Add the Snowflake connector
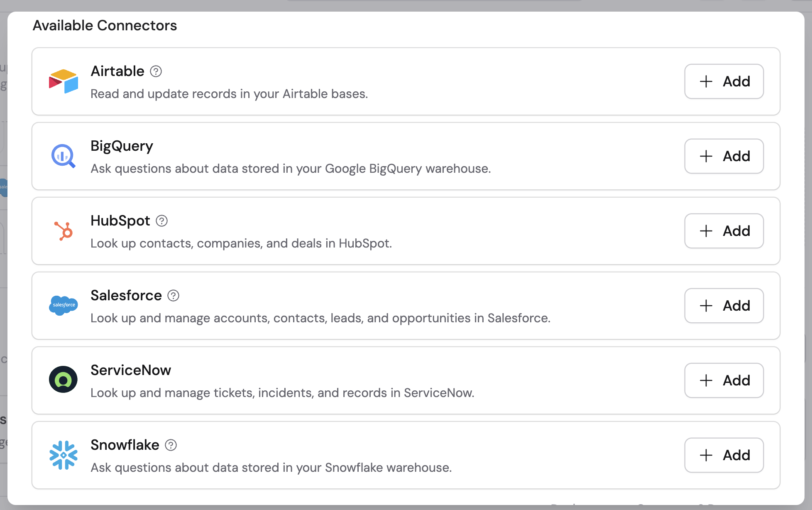The width and height of the screenshot is (812, 510). tap(724, 455)
